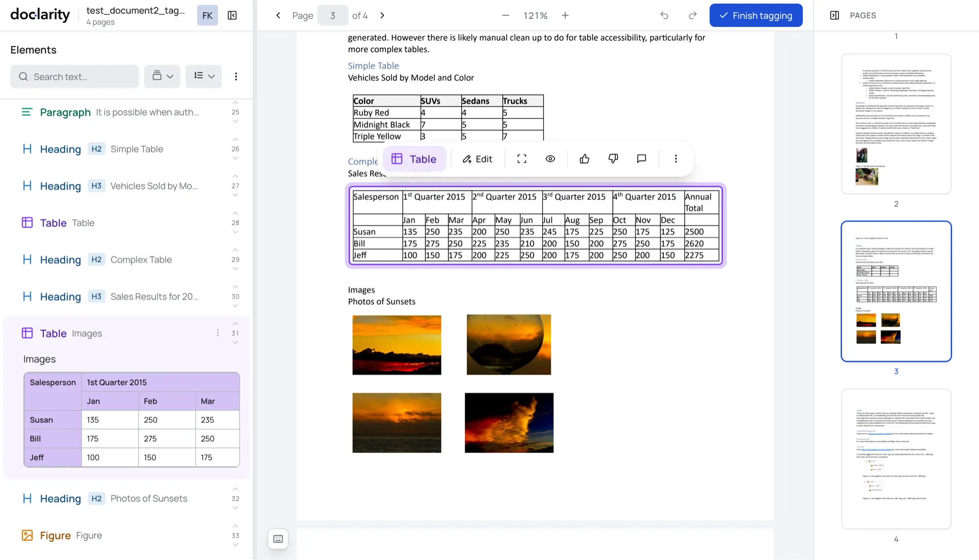This screenshot has height=560, width=979.
Task: Open the options for the Table Images row
Action: (218, 333)
